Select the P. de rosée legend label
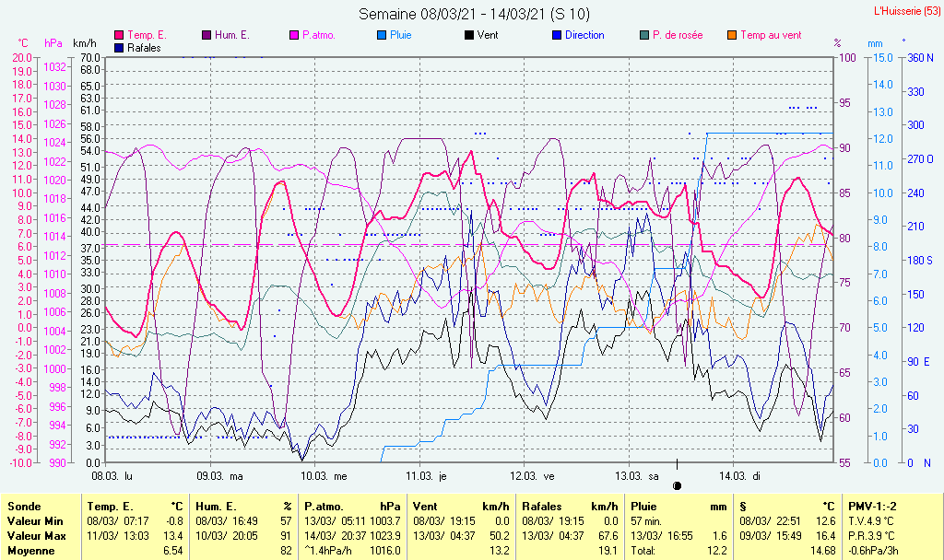Screen dimensions: 944x560 [678, 36]
